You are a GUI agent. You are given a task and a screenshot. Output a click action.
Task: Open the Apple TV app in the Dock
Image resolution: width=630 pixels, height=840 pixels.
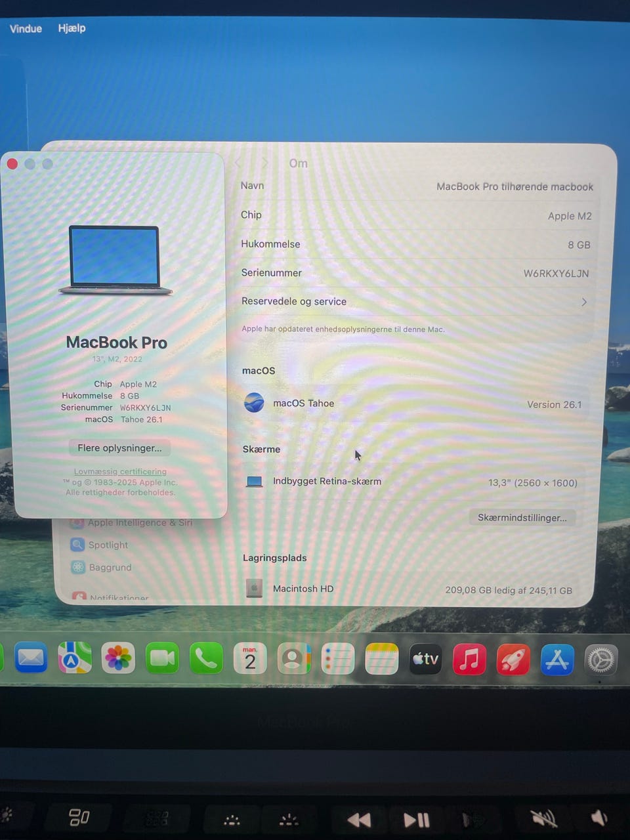(x=425, y=658)
